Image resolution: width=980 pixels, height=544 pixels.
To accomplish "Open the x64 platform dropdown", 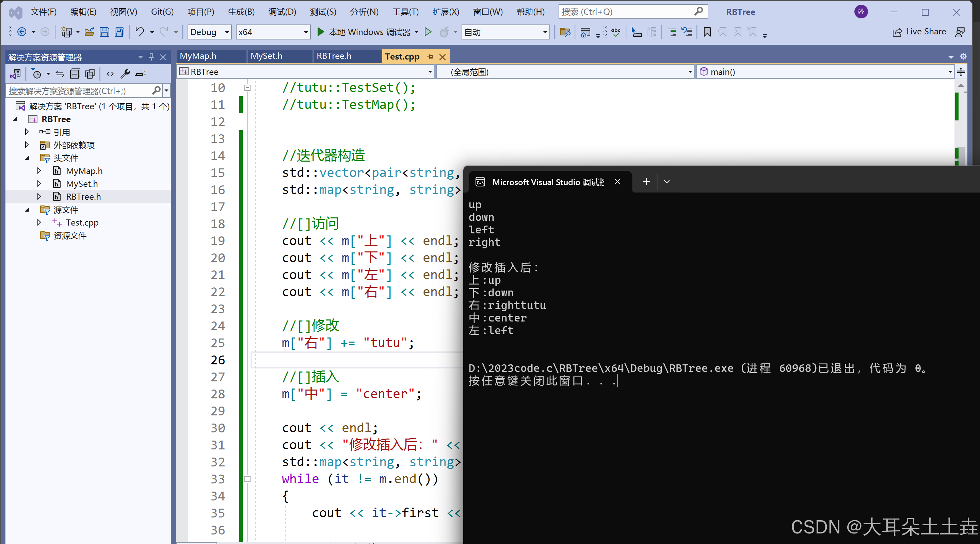I will point(273,32).
